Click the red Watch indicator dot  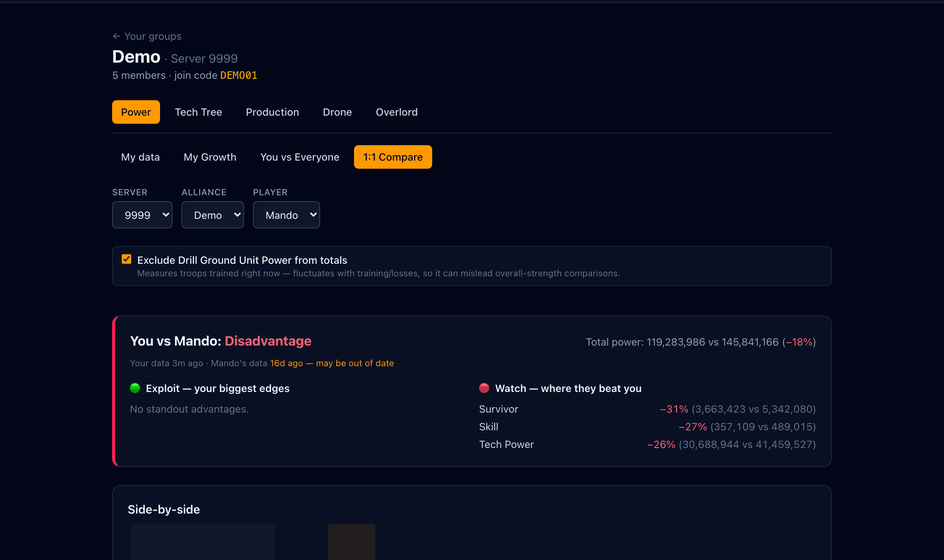pyautogui.click(x=484, y=388)
